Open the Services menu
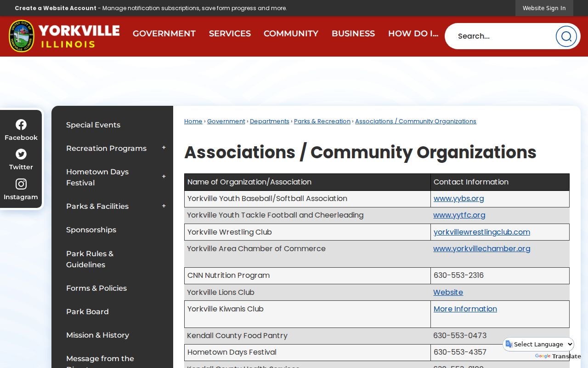Image resolution: width=588 pixels, height=368 pixels. tap(230, 34)
